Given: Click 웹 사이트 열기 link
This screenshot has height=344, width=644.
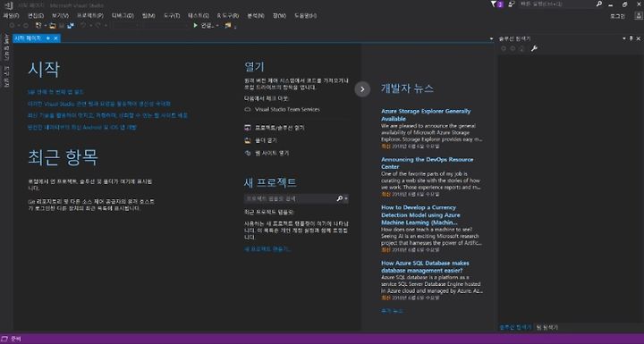Looking at the screenshot, I should (x=272, y=153).
